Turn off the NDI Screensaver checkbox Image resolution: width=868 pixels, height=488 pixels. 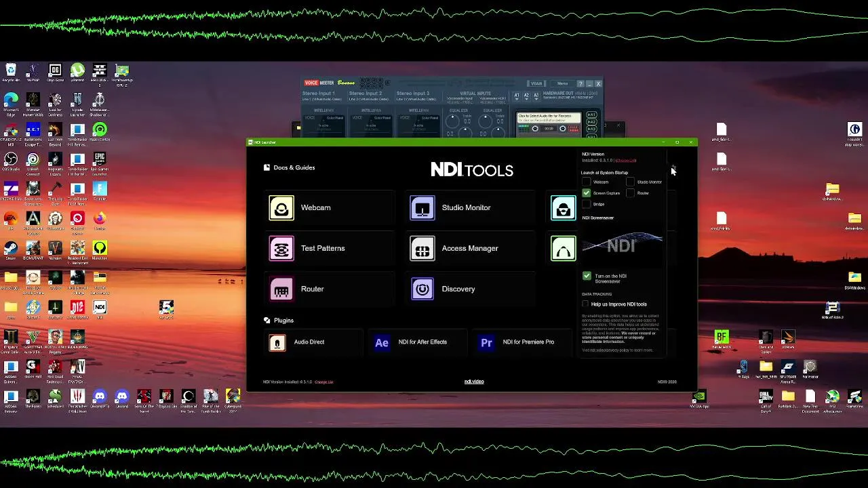pyautogui.click(x=587, y=276)
